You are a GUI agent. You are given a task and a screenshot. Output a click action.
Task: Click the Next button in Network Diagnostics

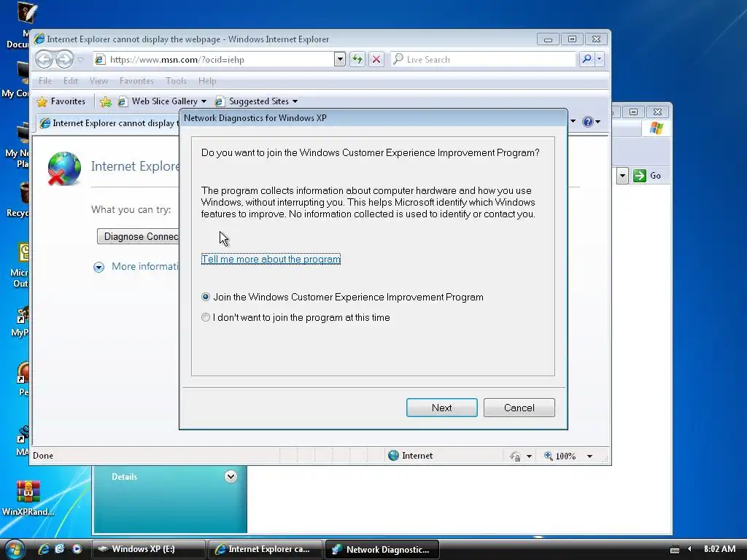click(441, 408)
